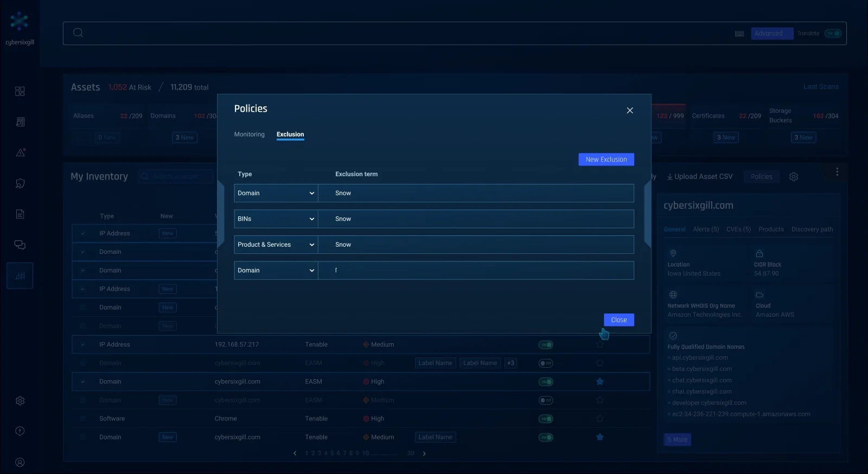The image size is (868, 474).
Task: Open the user profile icon in the sidebar
Action: point(20,463)
